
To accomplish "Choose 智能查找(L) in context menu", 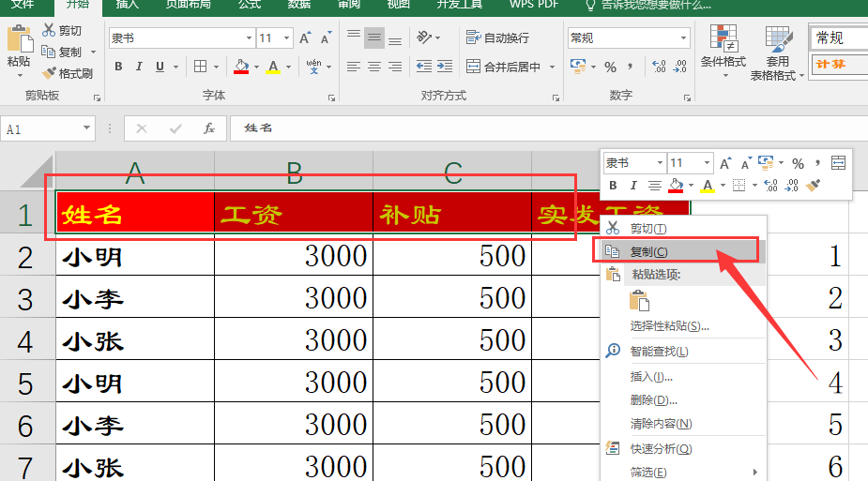I will [x=684, y=351].
